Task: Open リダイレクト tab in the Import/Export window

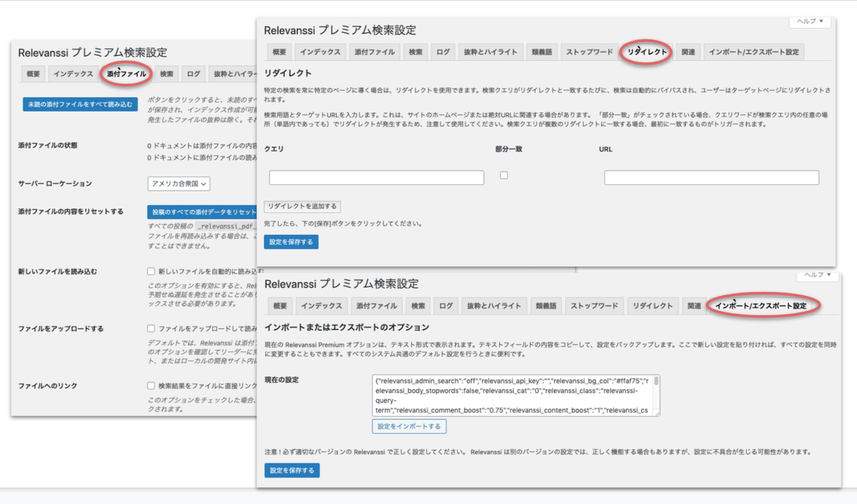Action: (x=653, y=306)
